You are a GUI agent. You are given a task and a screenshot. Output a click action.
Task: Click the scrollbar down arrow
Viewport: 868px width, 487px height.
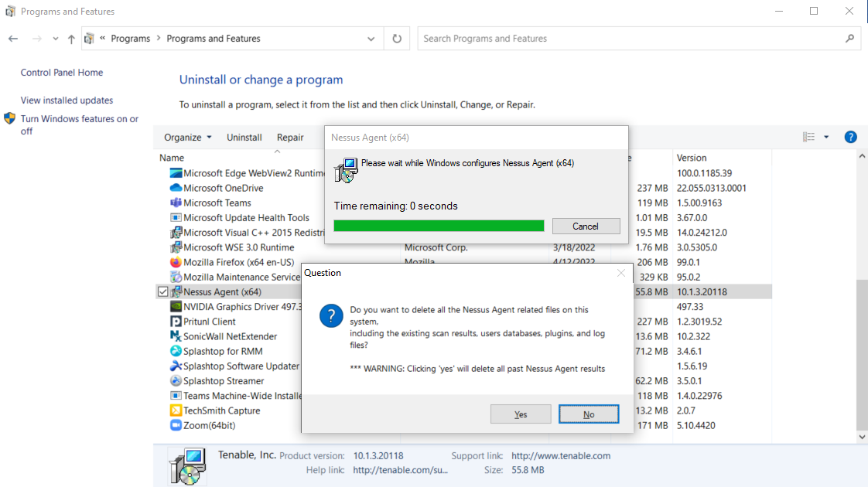pyautogui.click(x=862, y=437)
